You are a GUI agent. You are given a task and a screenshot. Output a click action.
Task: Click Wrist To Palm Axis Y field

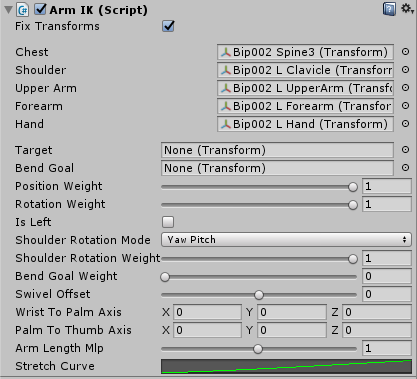(x=292, y=312)
